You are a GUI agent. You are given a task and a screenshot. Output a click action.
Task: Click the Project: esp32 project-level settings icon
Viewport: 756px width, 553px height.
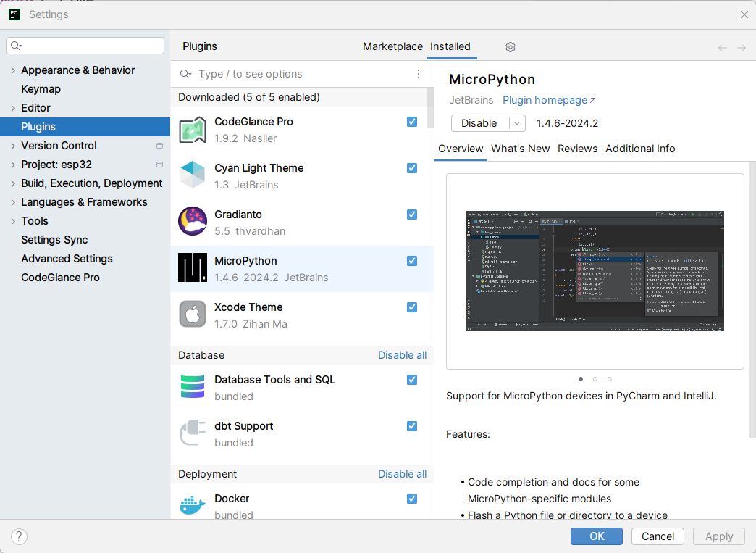tap(159, 165)
